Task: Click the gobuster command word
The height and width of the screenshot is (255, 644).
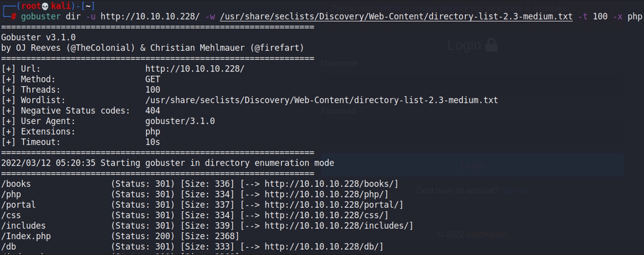Action: (x=41, y=17)
